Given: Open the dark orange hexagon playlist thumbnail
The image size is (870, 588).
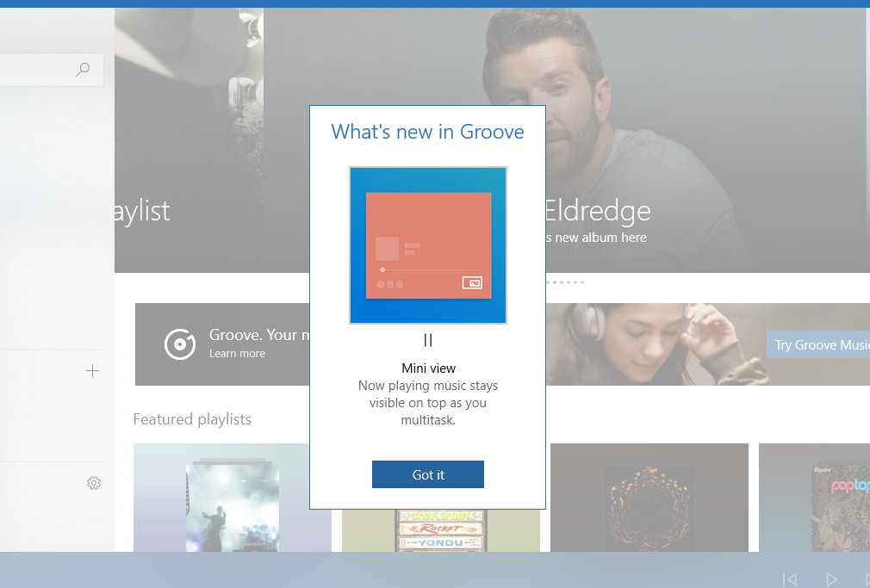Looking at the screenshot, I should 649,498.
